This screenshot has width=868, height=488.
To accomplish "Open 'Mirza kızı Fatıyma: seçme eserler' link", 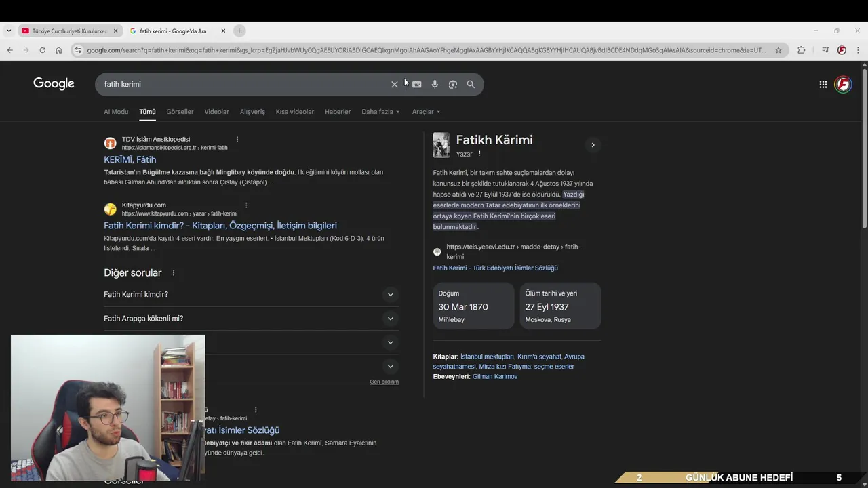I will (x=526, y=367).
